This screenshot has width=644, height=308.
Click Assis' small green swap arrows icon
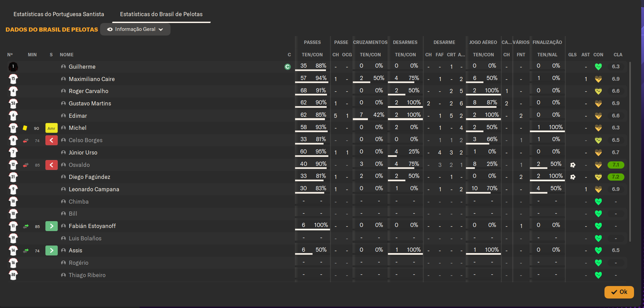click(x=26, y=251)
